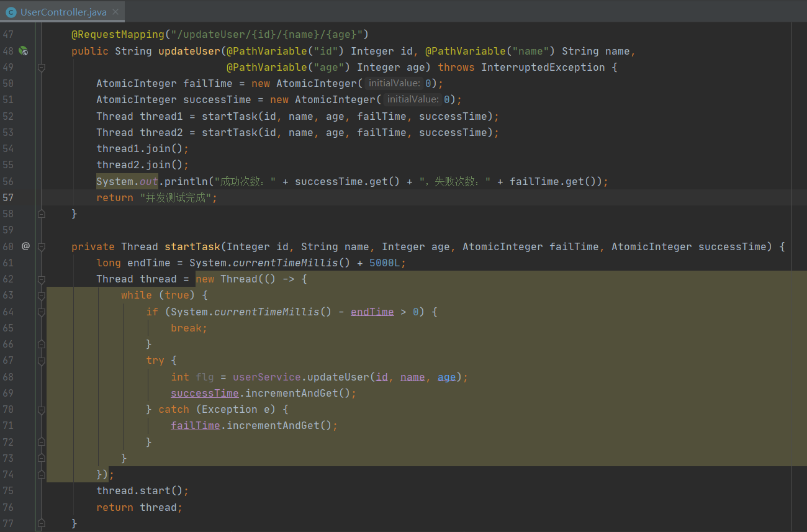Click thread.start() on line 75
807x532 pixels.
[x=142, y=490]
